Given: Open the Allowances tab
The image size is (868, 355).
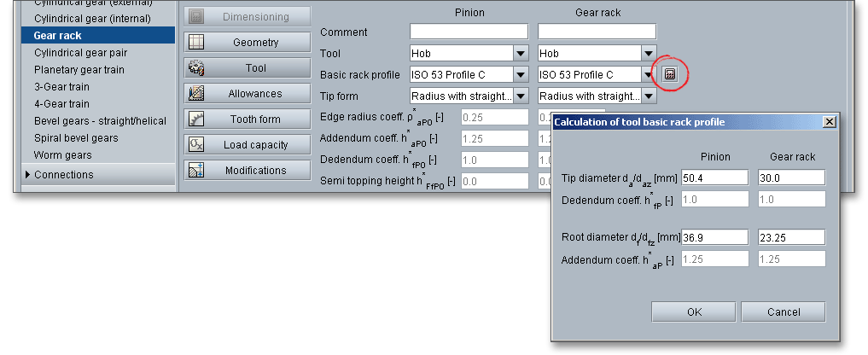Looking at the screenshot, I should click(247, 94).
